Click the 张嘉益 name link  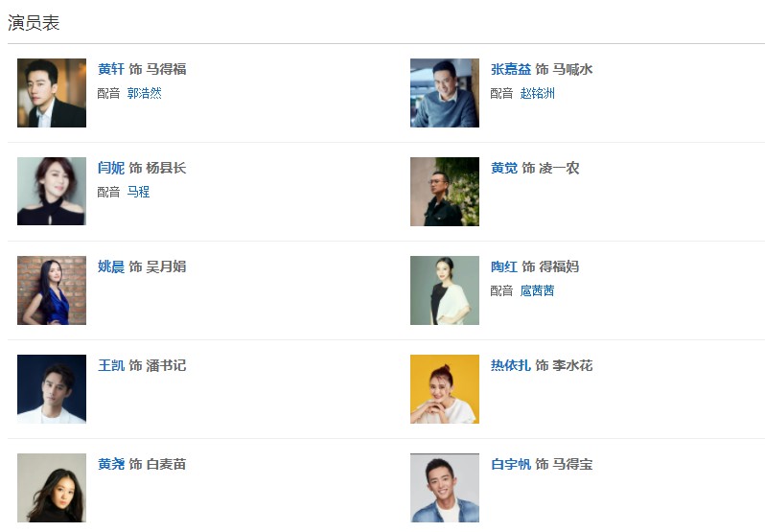point(511,69)
